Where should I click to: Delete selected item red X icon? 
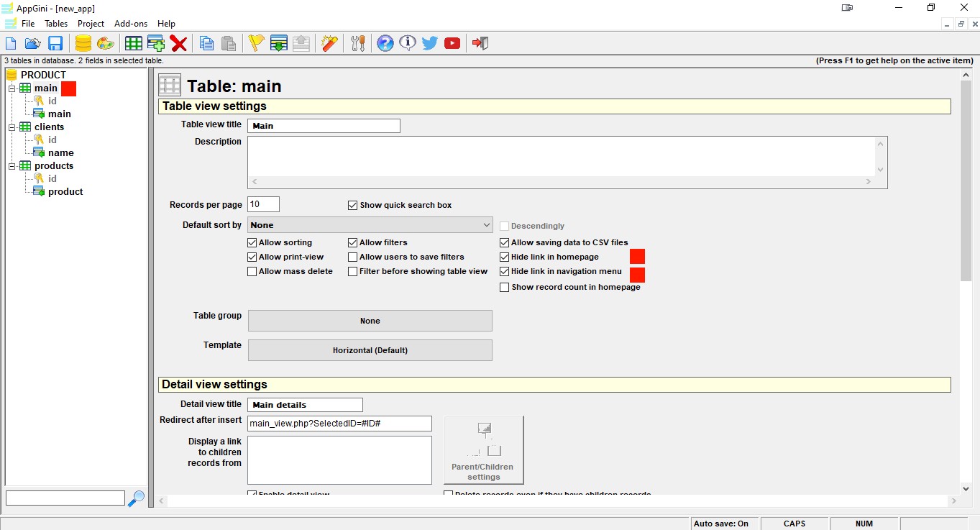click(x=178, y=44)
